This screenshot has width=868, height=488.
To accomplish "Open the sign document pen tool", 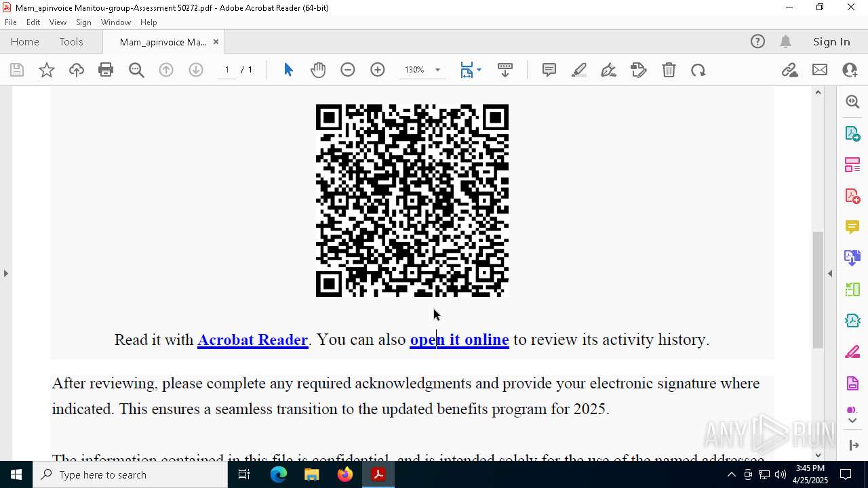I will tap(609, 70).
